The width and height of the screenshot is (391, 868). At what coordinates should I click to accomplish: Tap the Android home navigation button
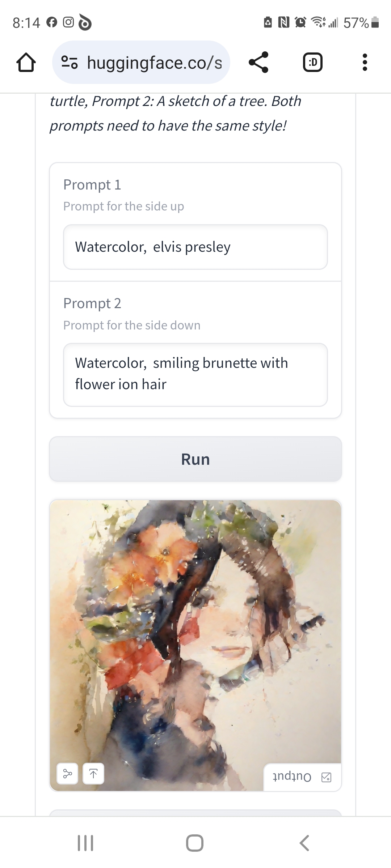[x=195, y=843]
